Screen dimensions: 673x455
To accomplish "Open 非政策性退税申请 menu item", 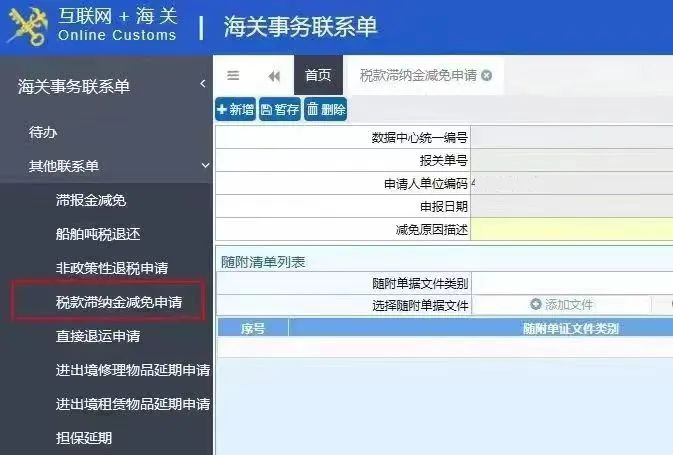I will [x=112, y=268].
